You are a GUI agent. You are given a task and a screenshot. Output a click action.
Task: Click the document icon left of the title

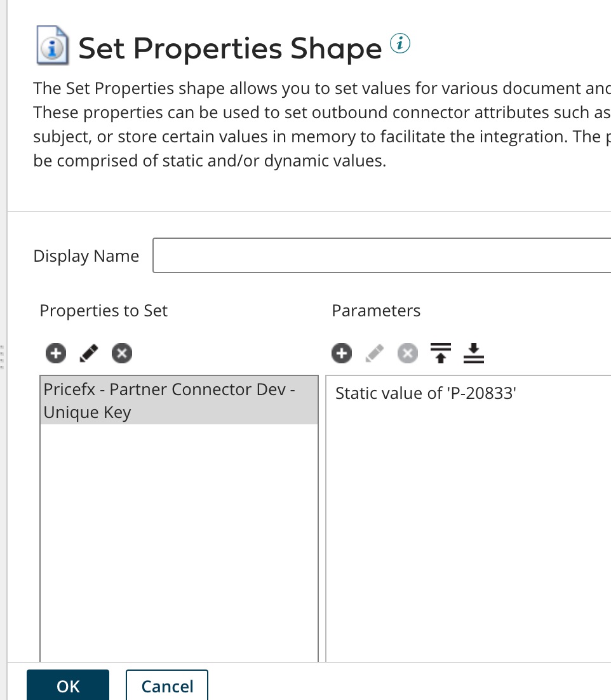[x=51, y=46]
